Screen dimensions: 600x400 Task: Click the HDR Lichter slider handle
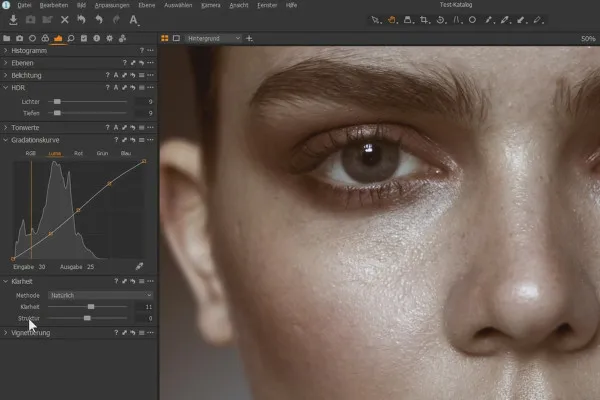click(57, 101)
